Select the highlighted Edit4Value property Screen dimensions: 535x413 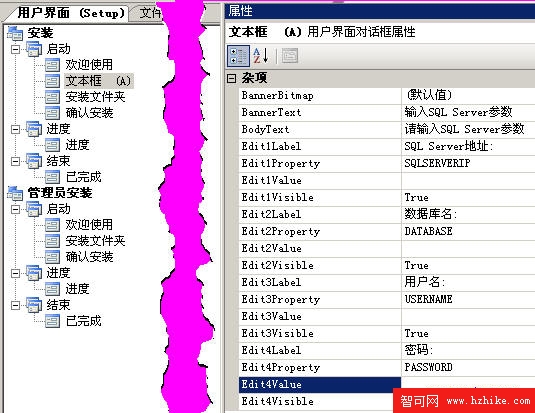(x=320, y=385)
